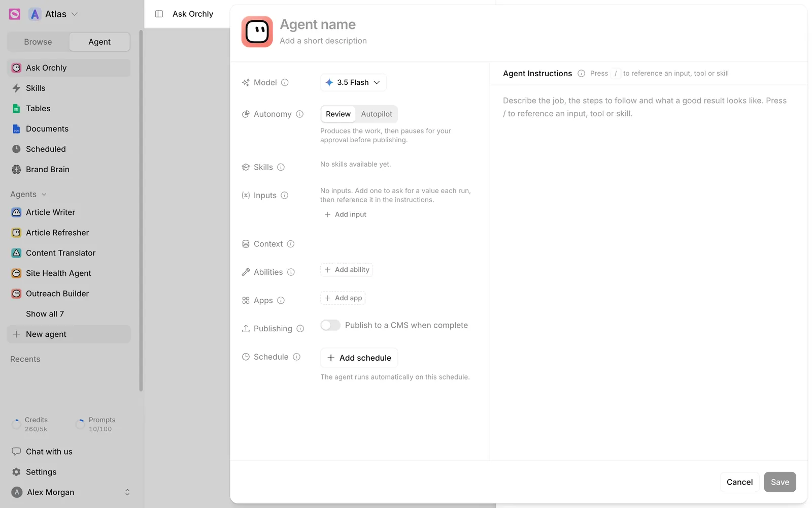Click the Article Writer agent icon
This screenshot has height=508, width=812.
click(16, 212)
